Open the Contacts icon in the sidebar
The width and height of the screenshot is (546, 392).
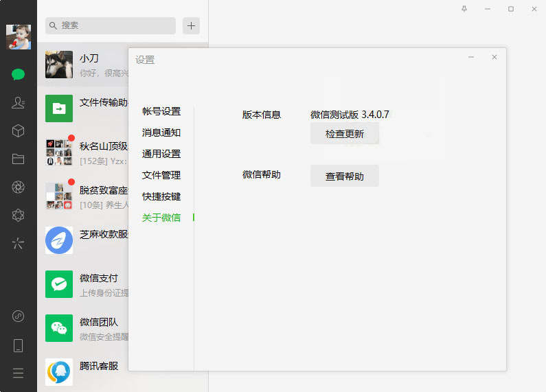19,103
